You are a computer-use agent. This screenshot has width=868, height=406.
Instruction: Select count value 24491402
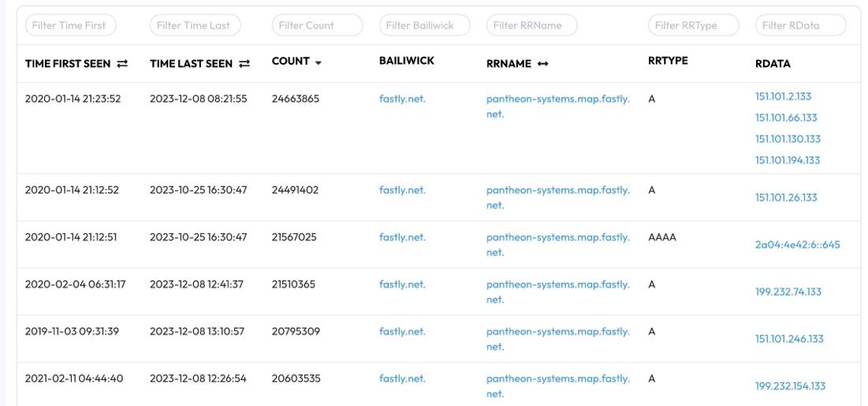[x=295, y=190]
